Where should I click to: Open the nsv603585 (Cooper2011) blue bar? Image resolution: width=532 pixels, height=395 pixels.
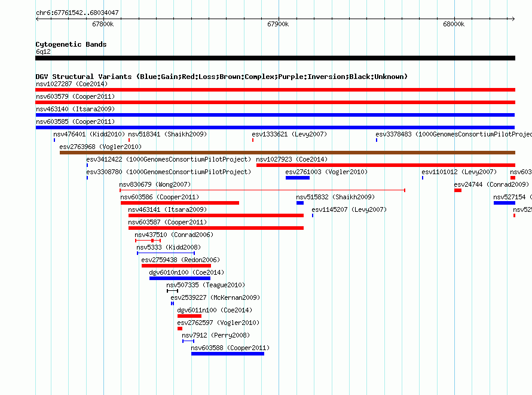(275, 127)
